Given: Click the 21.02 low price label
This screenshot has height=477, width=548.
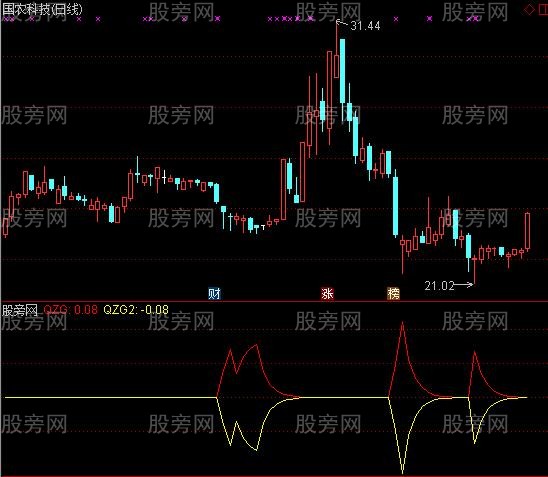Looking at the screenshot, I should click(x=439, y=286).
